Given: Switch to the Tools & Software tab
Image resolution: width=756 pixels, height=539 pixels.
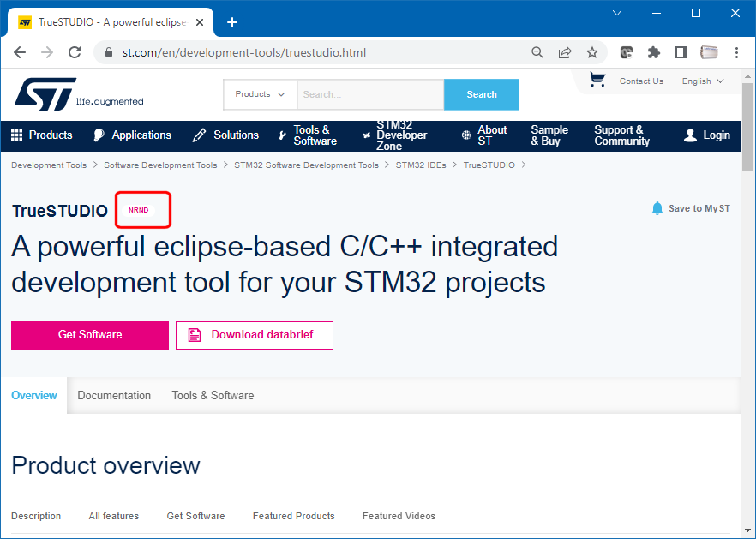Looking at the screenshot, I should coord(213,395).
